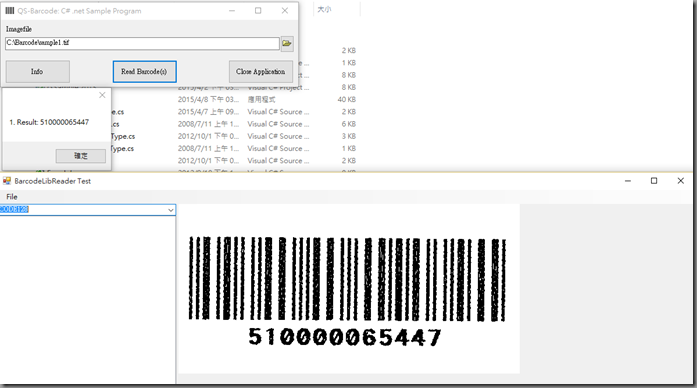Open the File menu in BarcodeLibReader Test
Image resolution: width=697 pixels, height=388 pixels.
point(12,197)
